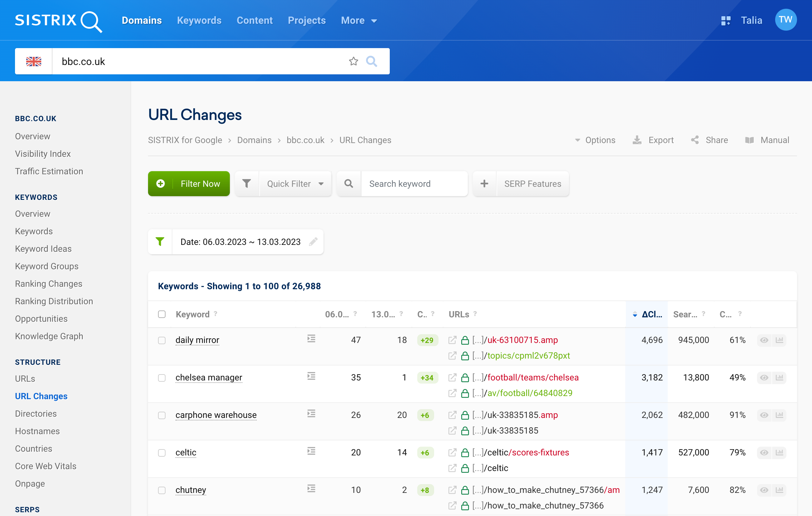The height and width of the screenshot is (516, 812).
Task: Sort by the ΔCl... column header
Action: point(647,314)
